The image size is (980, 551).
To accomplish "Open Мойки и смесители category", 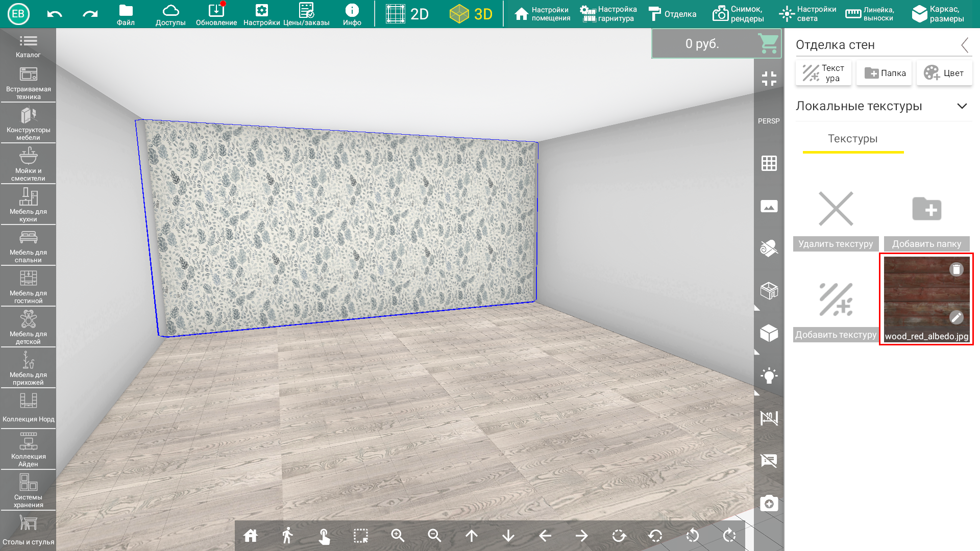I will tap(28, 164).
